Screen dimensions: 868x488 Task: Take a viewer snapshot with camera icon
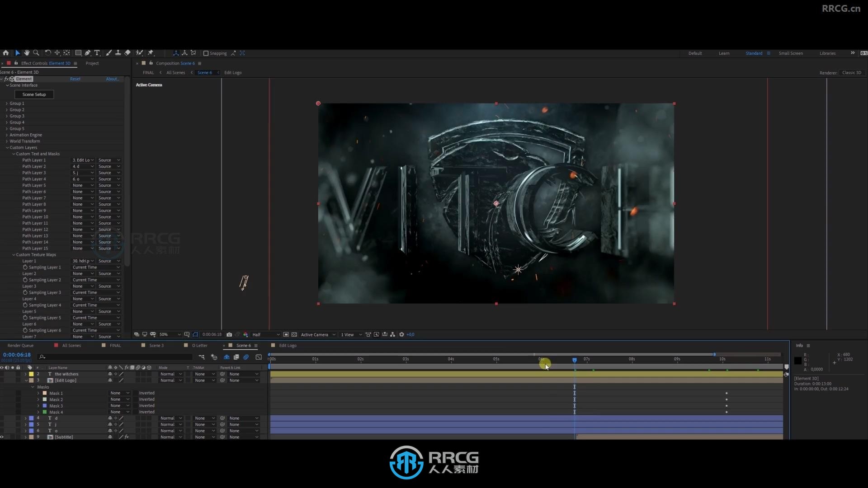click(229, 334)
